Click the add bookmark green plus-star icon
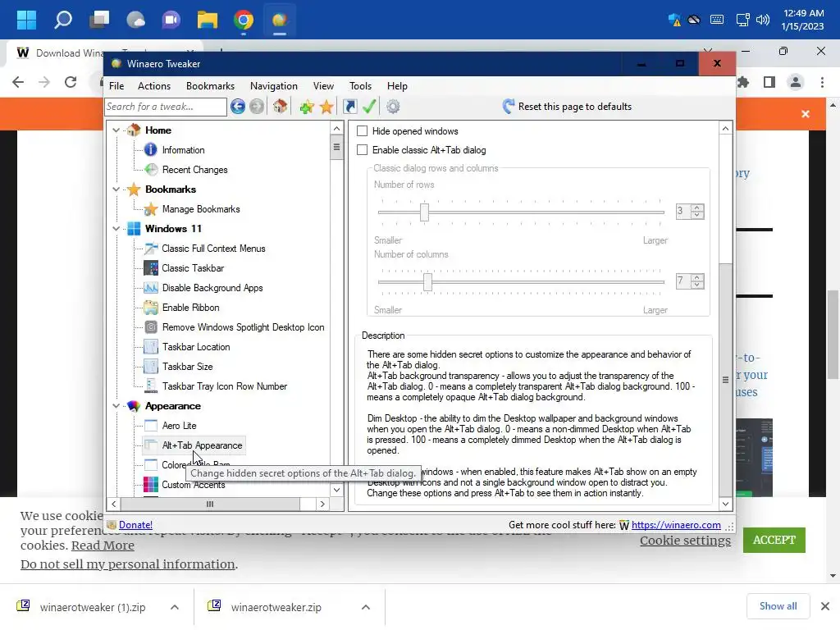Viewport: 840px width, 630px height. (x=307, y=107)
